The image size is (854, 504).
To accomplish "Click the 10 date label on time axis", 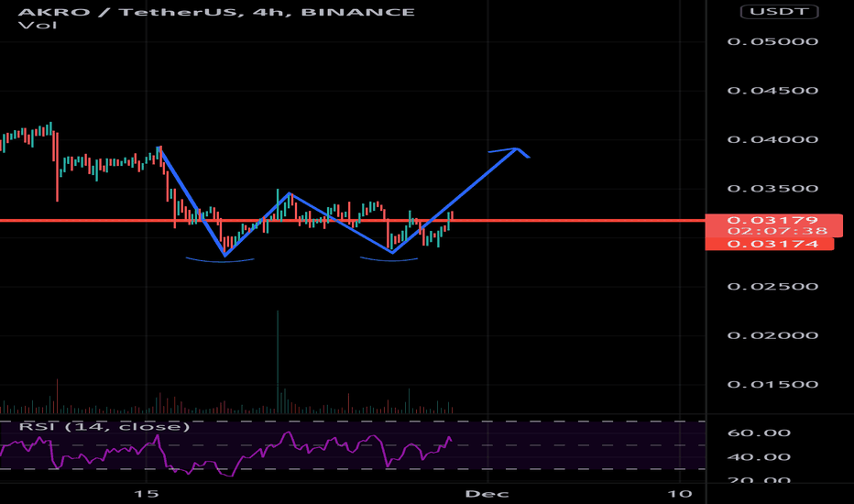I will coord(680,494).
